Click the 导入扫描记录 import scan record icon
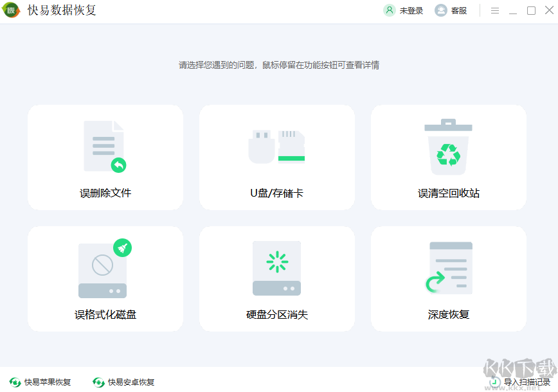This screenshot has width=558, height=392. coord(494,380)
